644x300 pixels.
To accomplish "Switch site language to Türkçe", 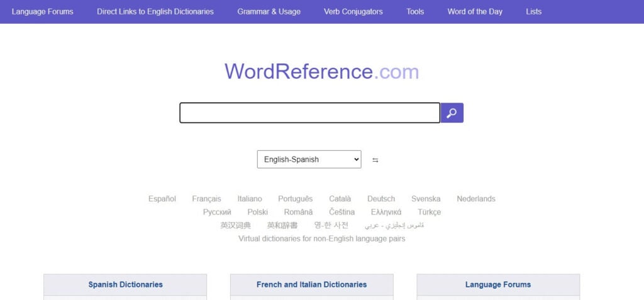I will (429, 212).
